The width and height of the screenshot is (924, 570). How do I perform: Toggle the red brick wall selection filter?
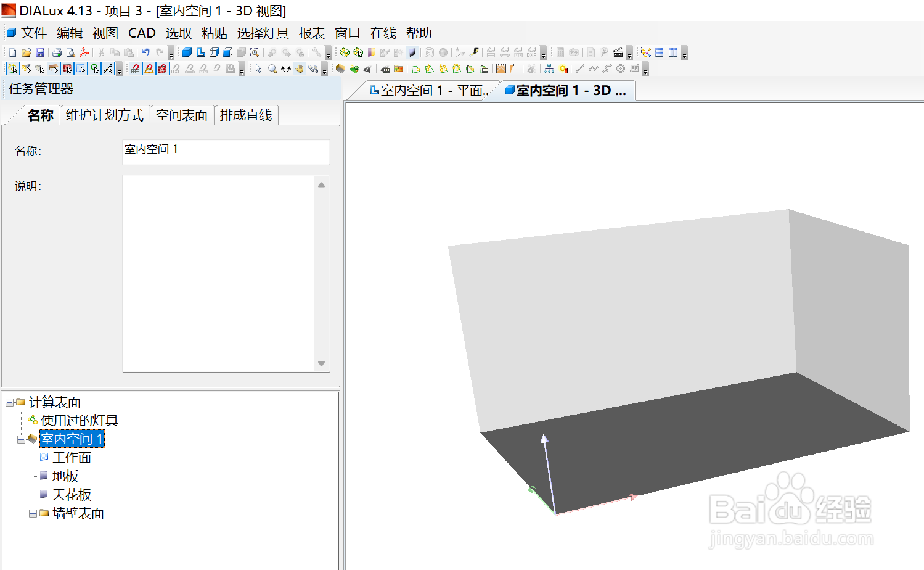(x=67, y=68)
